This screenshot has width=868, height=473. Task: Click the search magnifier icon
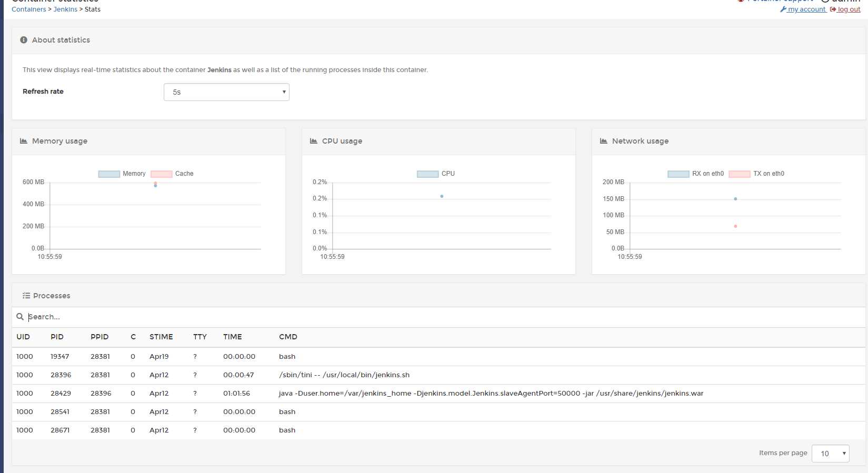20,317
